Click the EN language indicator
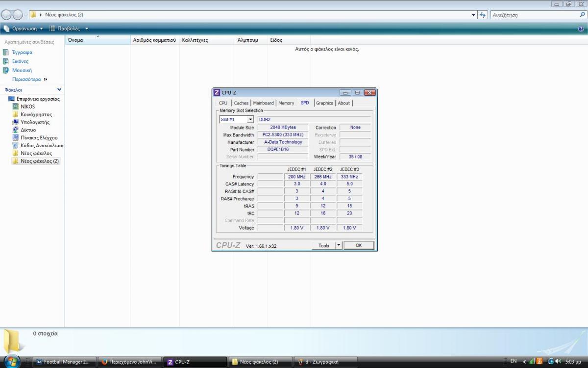Screen dimensions: 588x368 (514, 361)
